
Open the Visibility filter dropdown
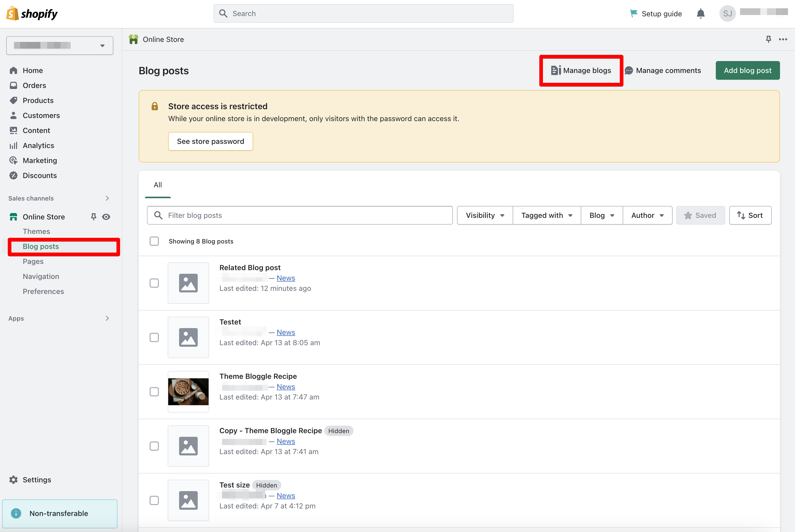(484, 216)
